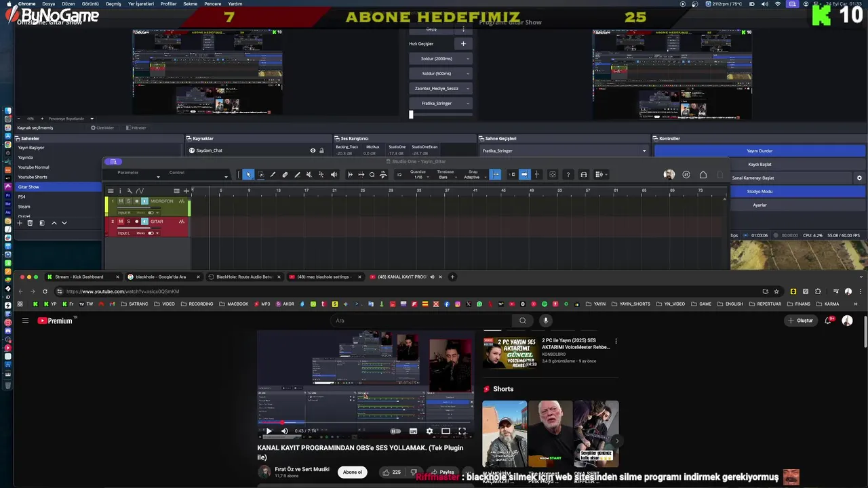
Task: Switch to blackhole Google search tab
Action: tap(164, 277)
